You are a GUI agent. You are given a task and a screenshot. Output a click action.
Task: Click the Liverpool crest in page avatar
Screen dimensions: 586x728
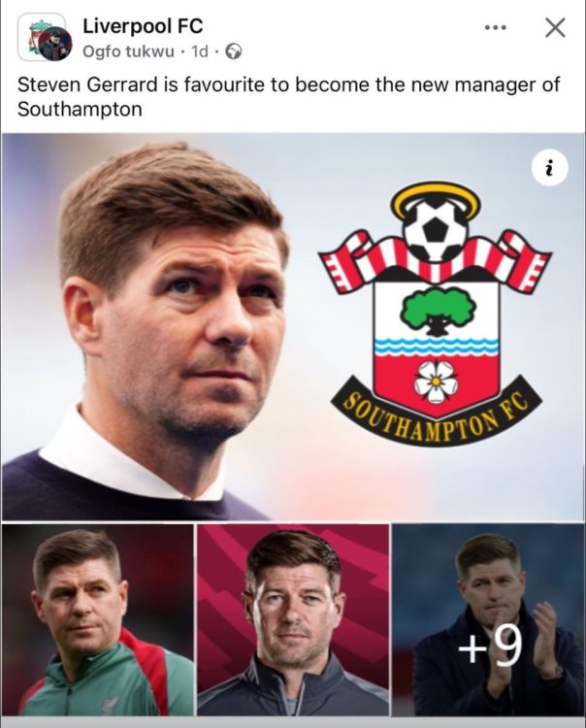point(35,35)
